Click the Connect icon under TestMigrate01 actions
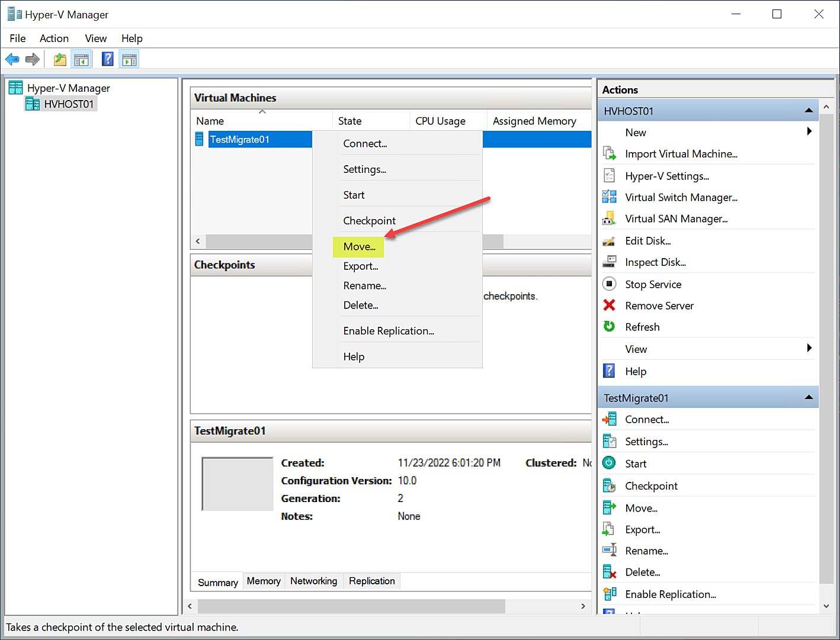The height and width of the screenshot is (640, 840). click(x=609, y=419)
